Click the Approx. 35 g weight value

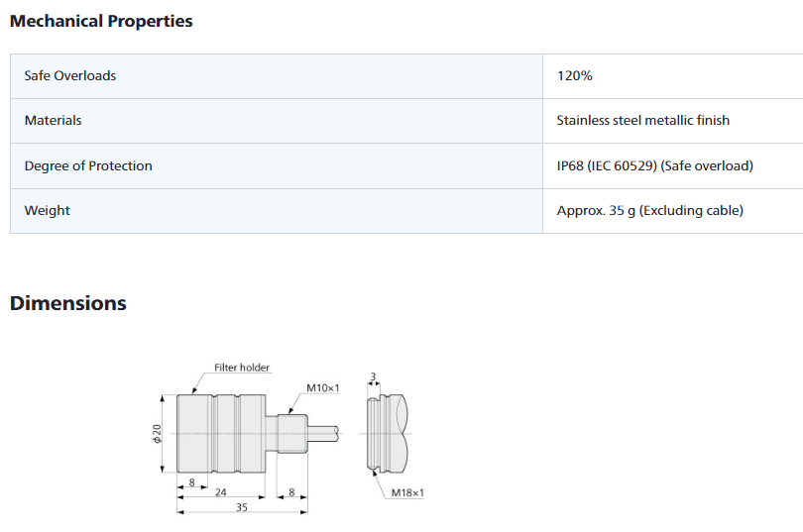[650, 210]
